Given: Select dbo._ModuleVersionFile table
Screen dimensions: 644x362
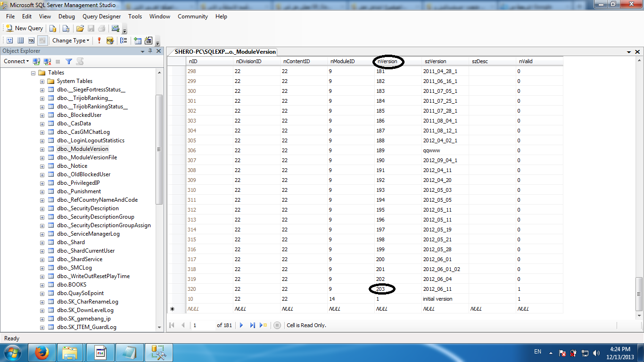Looking at the screenshot, I should point(87,157).
